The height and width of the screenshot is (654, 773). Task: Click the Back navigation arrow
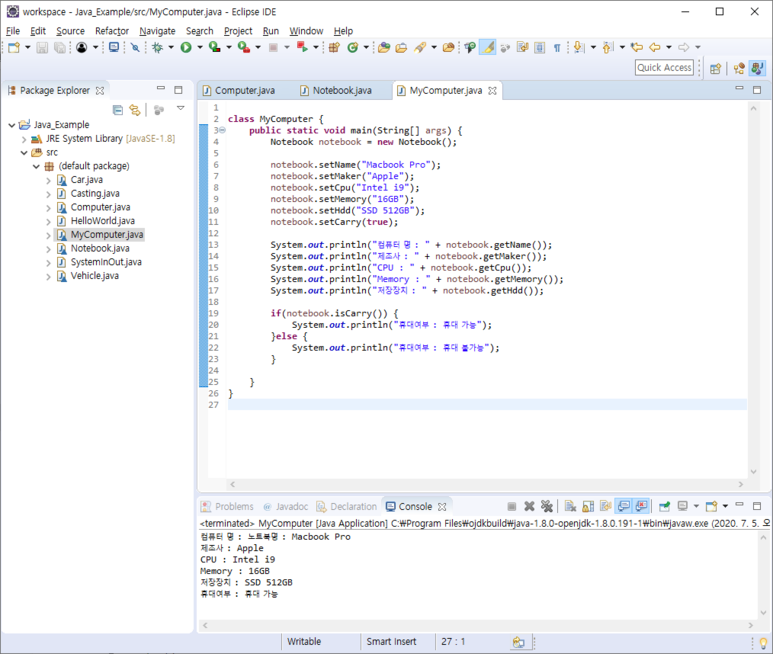click(655, 47)
